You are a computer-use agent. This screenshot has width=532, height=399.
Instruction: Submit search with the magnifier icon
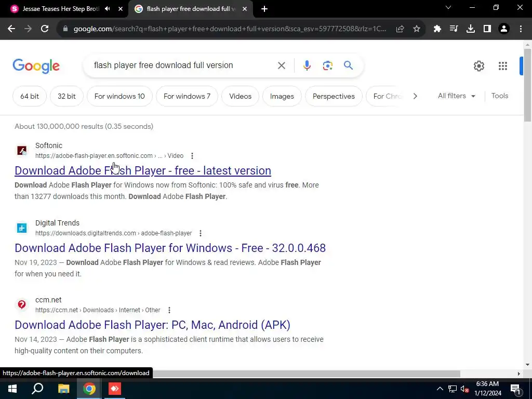(348, 65)
